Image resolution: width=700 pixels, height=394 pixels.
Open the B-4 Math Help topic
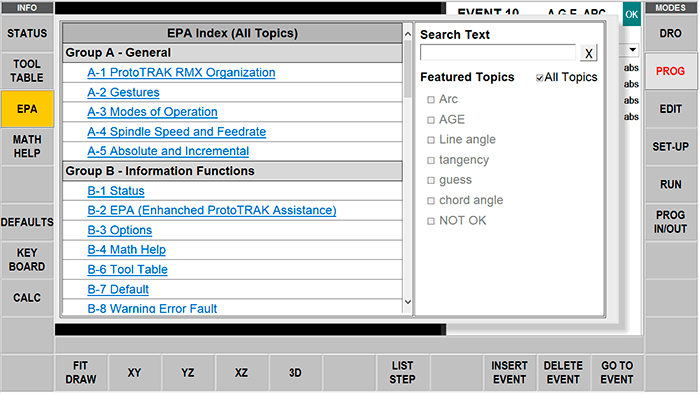click(126, 250)
